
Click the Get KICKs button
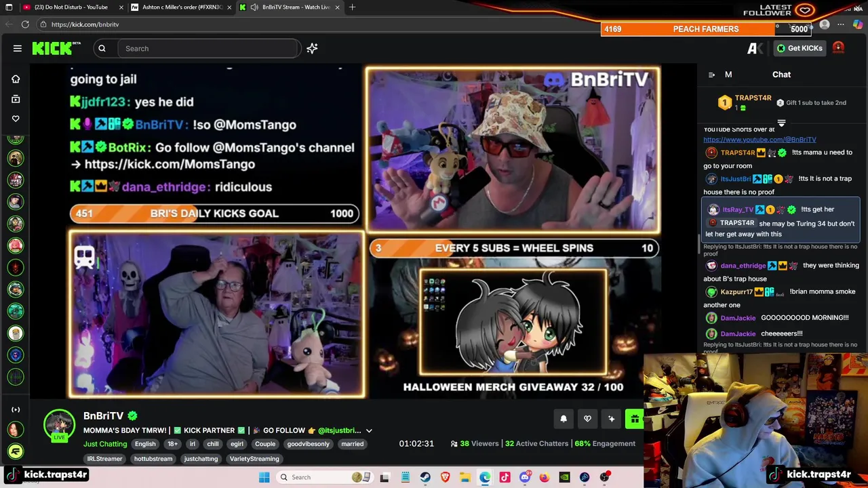[800, 48]
